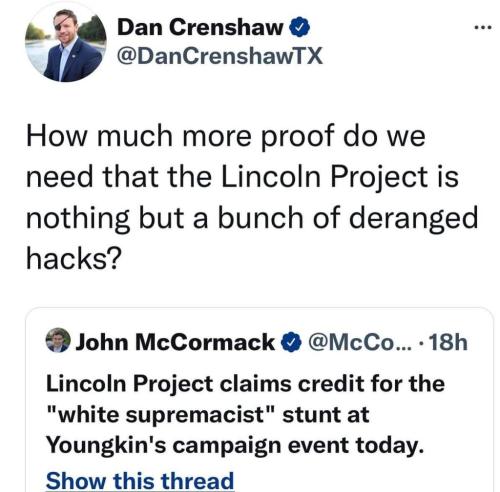Viewport: 500px width, 492px height.
Task: Click the main tweet text about Lincoln Project
Action: tap(252, 197)
